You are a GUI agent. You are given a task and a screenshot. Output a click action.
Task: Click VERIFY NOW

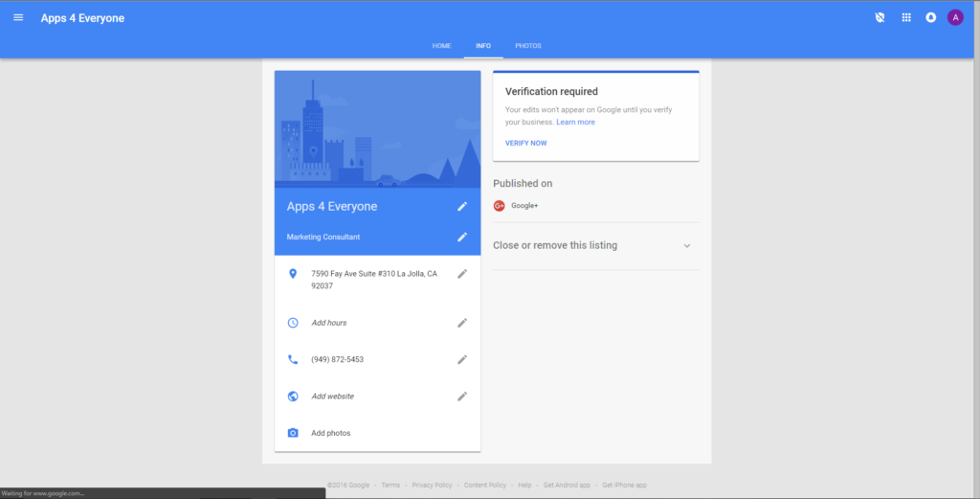click(525, 144)
